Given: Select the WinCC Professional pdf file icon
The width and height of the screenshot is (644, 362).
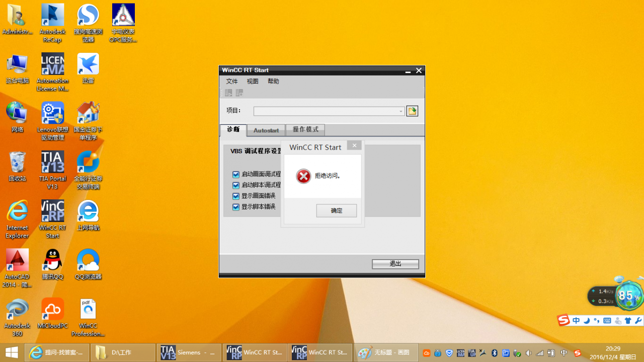Looking at the screenshot, I should tap(88, 317).
